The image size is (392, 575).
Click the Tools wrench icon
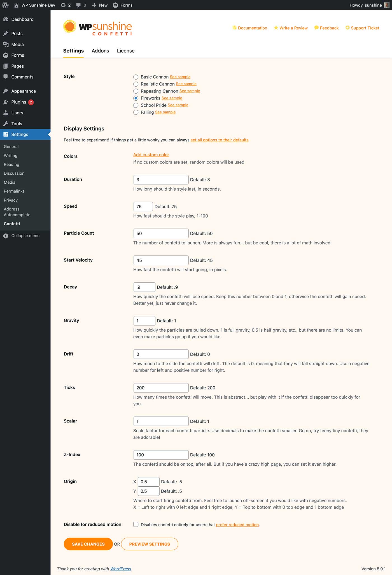[6, 124]
